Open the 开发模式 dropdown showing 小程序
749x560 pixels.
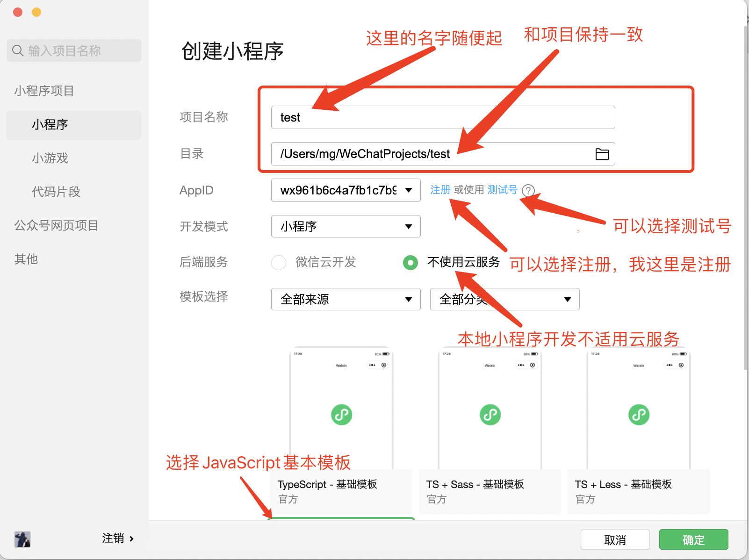[346, 226]
